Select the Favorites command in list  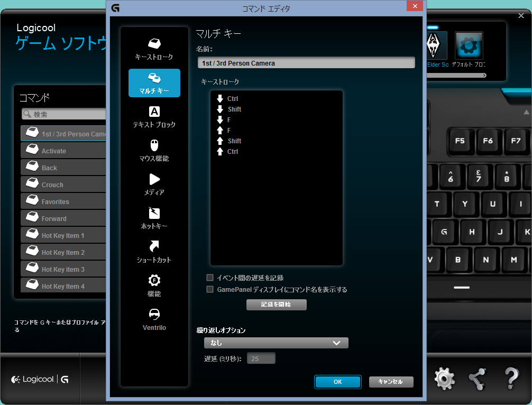pos(63,201)
